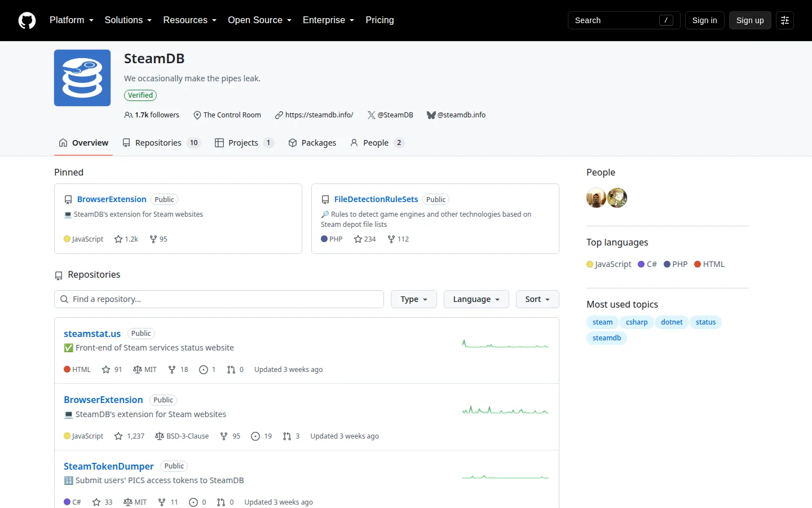The width and height of the screenshot is (812, 508).
Task: Open the https://steamdb.info/ website link
Action: [x=319, y=115]
